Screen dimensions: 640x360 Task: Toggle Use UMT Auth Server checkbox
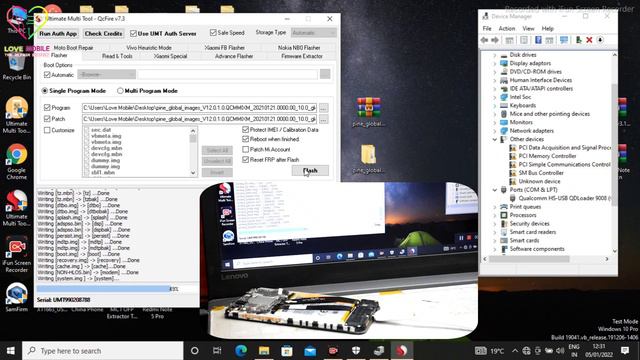pyautogui.click(x=133, y=33)
